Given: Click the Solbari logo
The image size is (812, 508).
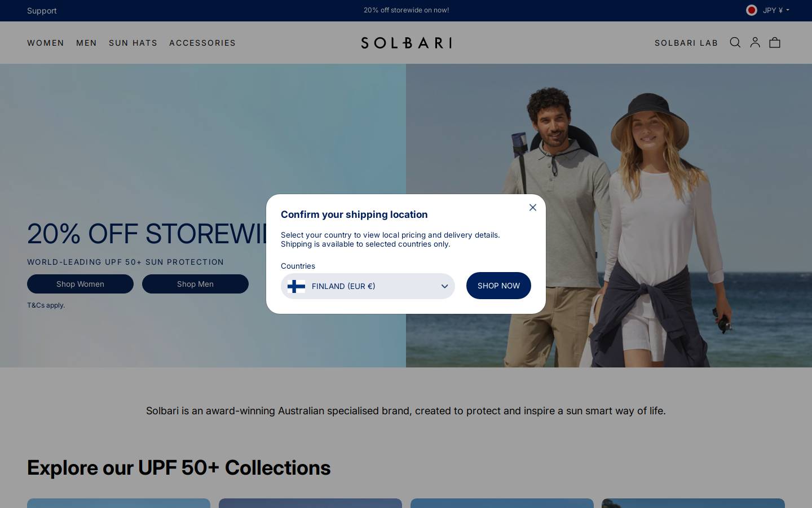Looking at the screenshot, I should (406, 43).
